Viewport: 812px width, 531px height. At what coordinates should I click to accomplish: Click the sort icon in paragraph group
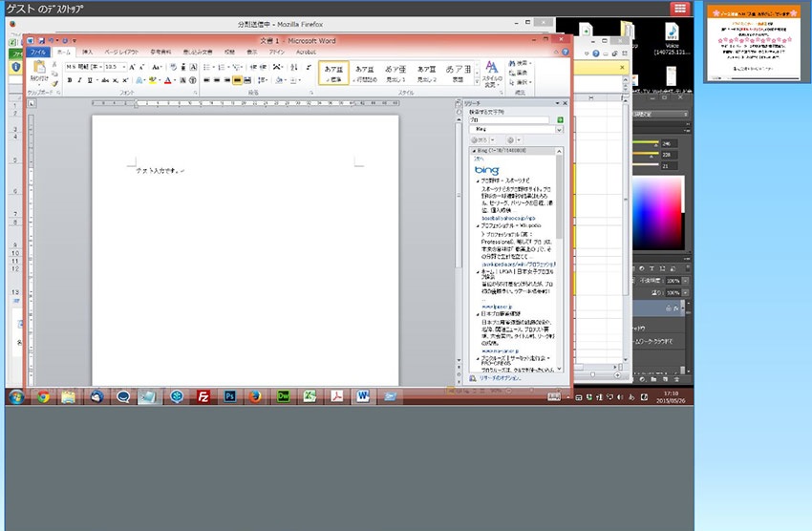point(293,67)
